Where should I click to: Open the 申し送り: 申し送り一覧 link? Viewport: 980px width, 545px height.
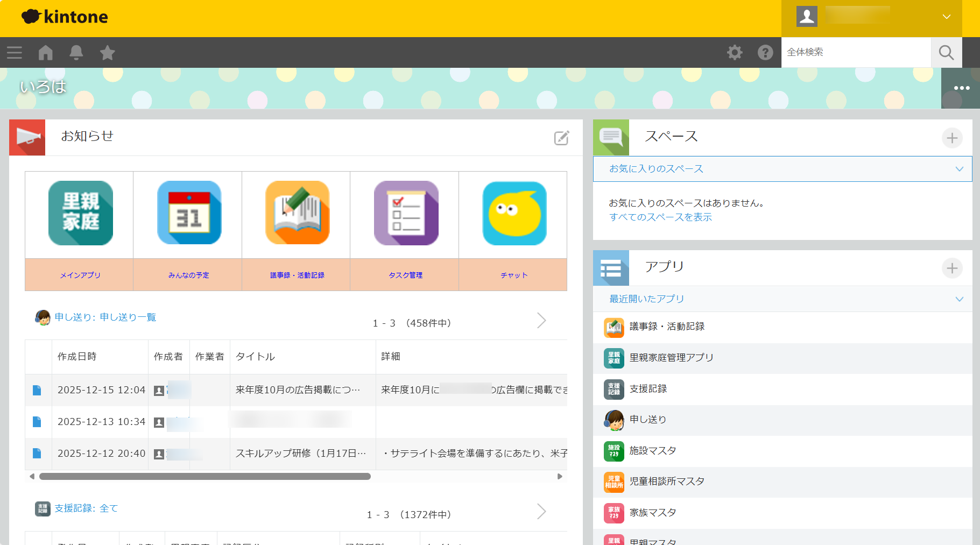105,317
